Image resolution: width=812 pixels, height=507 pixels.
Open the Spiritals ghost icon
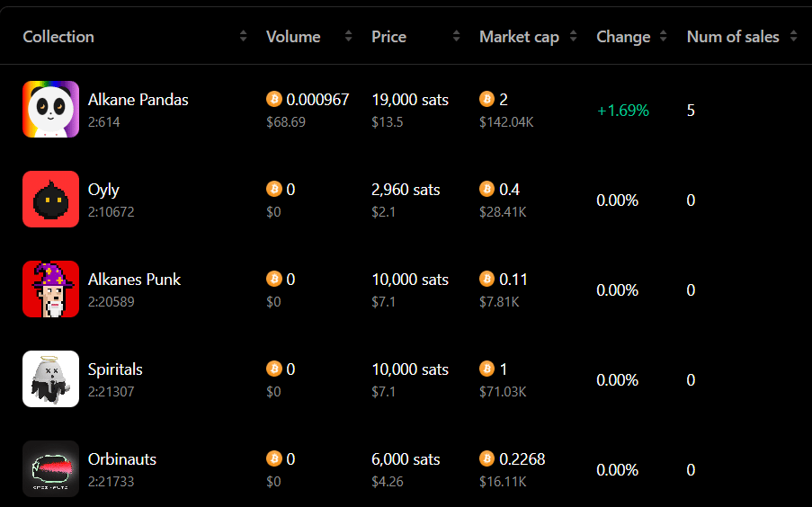[50, 379]
